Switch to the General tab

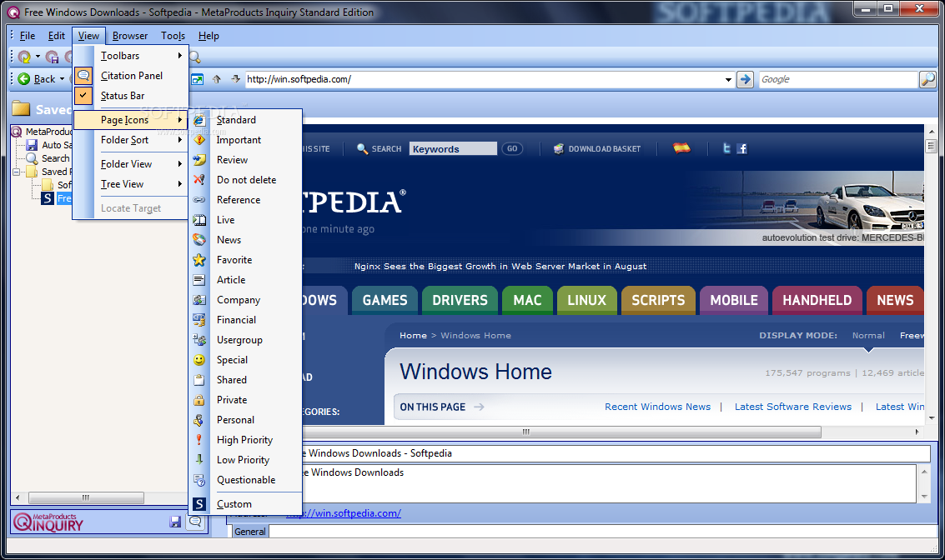tap(249, 531)
